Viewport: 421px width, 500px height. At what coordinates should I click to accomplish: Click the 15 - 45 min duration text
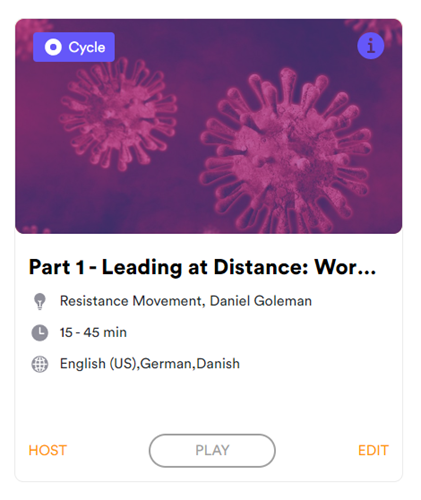[93, 332]
